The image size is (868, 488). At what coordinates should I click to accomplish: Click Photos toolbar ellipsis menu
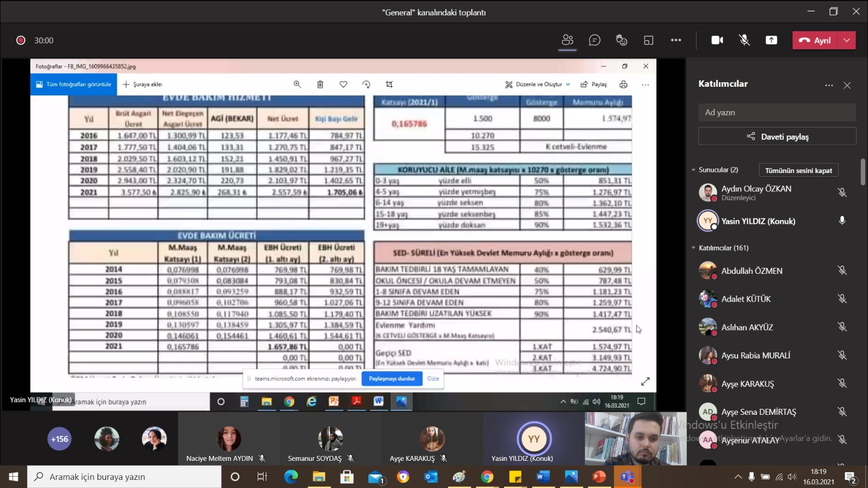(645, 84)
